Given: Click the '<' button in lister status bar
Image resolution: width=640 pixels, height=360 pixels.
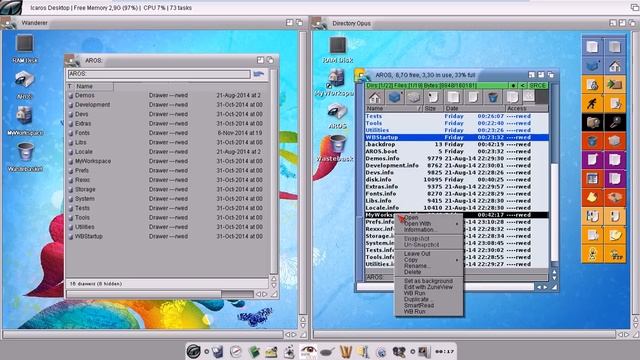Looking at the screenshot, I should click(522, 85).
